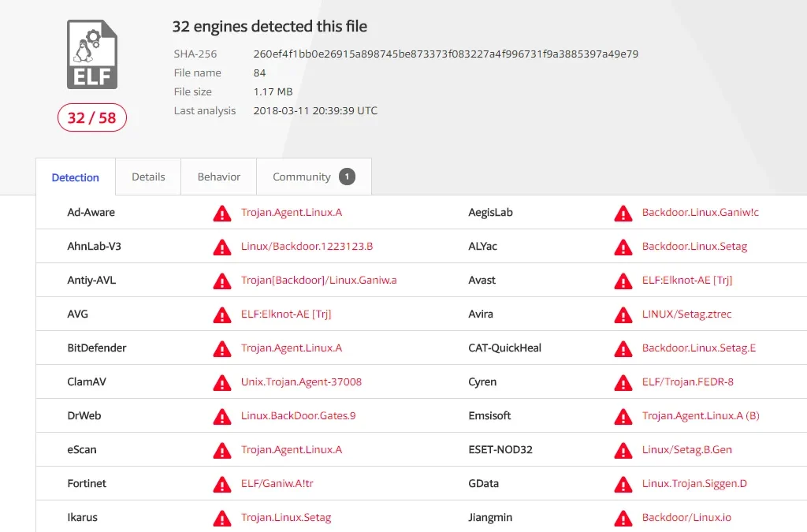This screenshot has height=532, width=807.
Task: Click the red triangle beside Emsisoft result
Action: [x=623, y=417]
